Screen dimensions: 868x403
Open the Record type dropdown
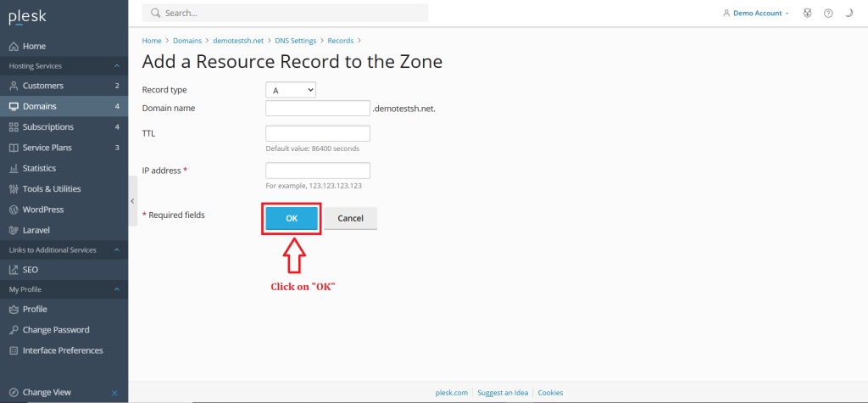click(x=291, y=90)
